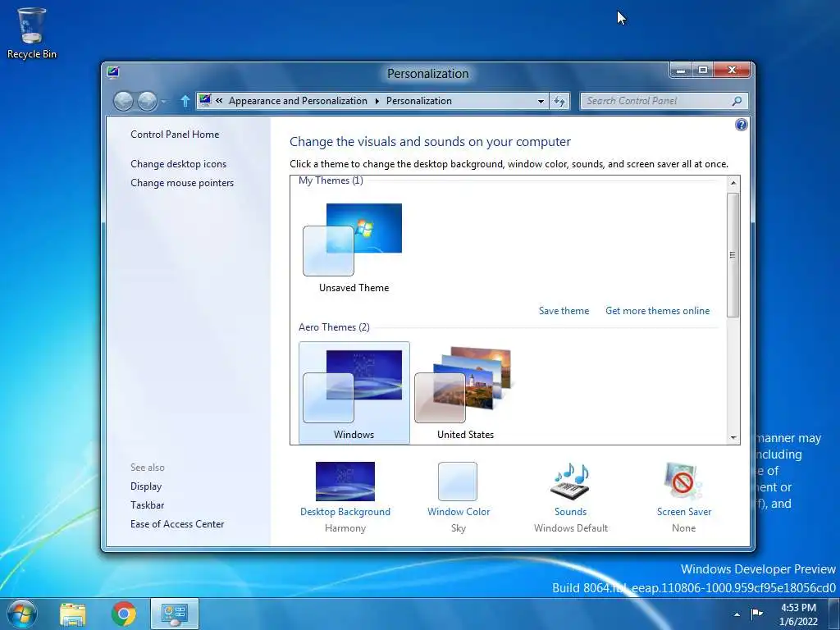Click the search magnifier icon

(x=737, y=101)
